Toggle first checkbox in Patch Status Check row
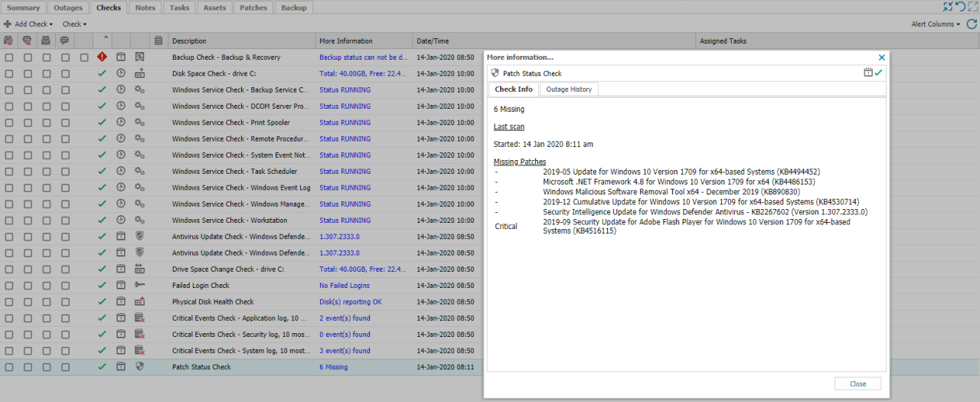The image size is (980, 402). tap(8, 367)
